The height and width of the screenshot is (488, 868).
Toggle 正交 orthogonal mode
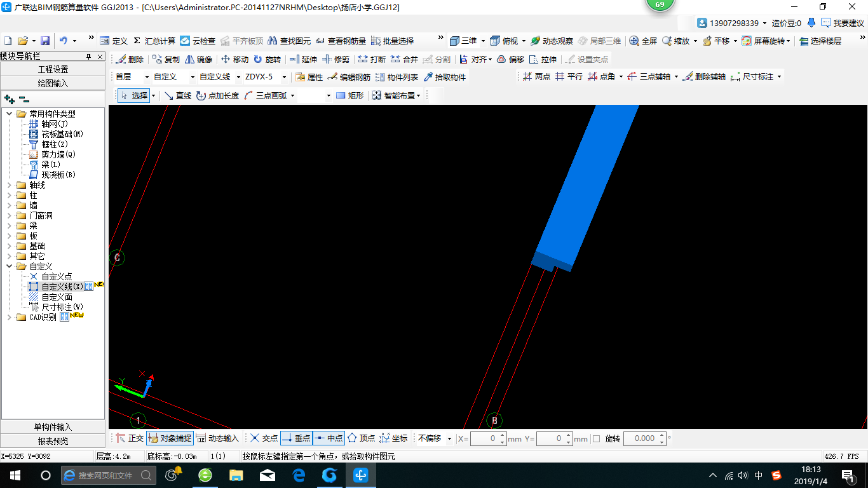pos(130,438)
